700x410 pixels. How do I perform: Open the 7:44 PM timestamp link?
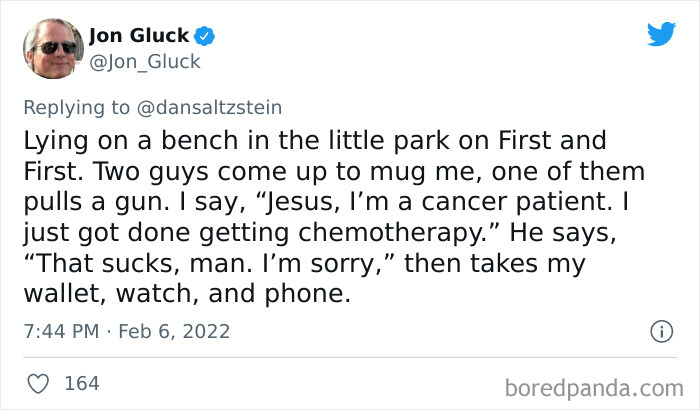61,331
